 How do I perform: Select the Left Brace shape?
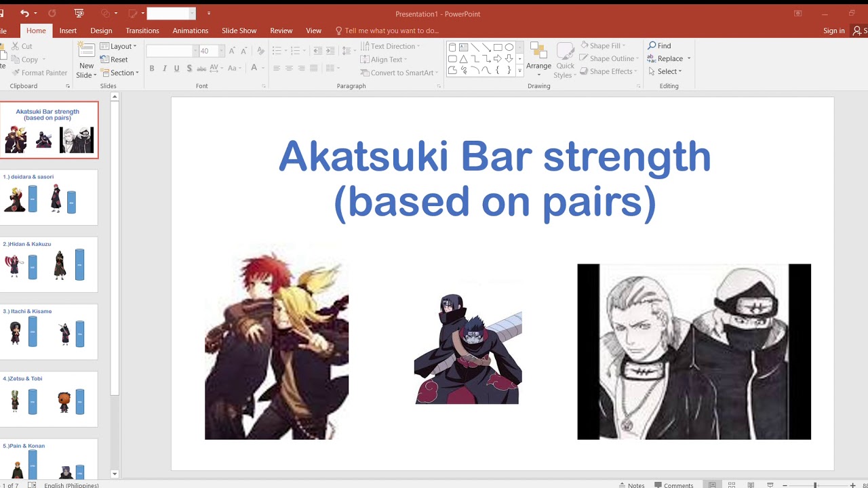click(x=498, y=70)
